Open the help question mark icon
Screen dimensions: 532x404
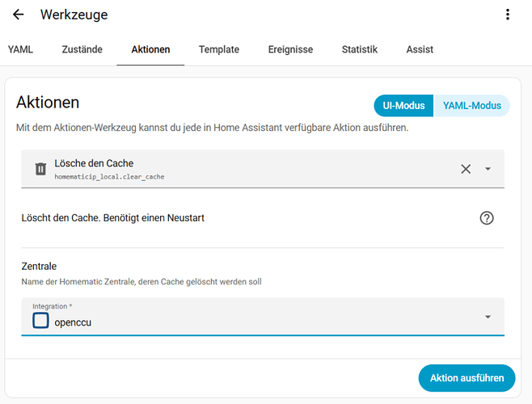point(487,218)
